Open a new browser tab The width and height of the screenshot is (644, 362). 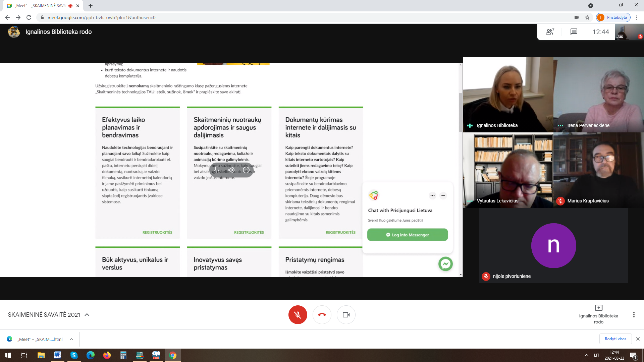click(91, 6)
